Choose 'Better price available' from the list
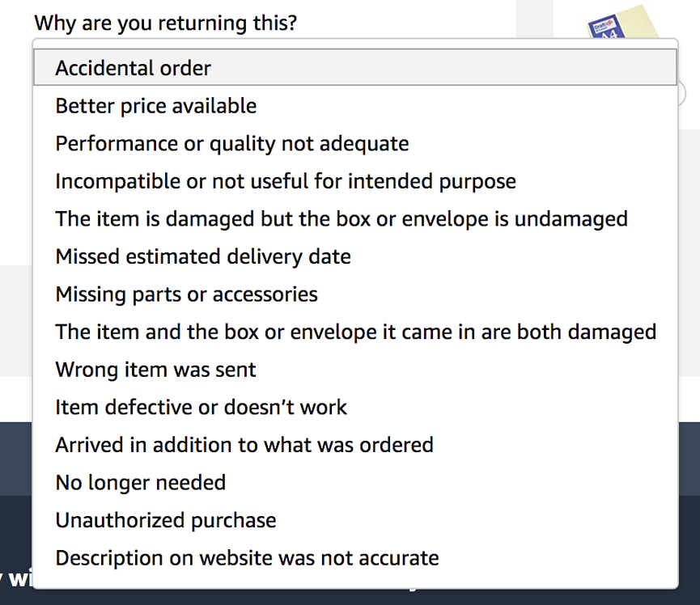 click(155, 105)
